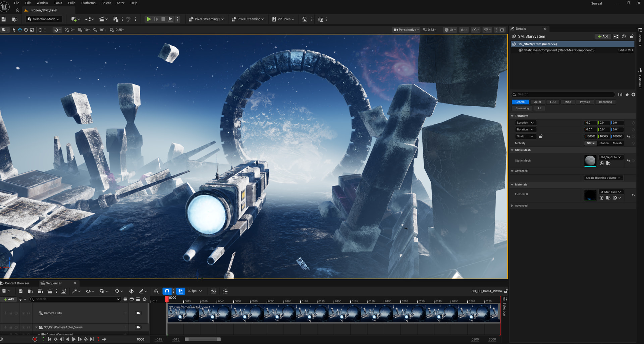Select the translate (move) gizmo tool

[20, 30]
